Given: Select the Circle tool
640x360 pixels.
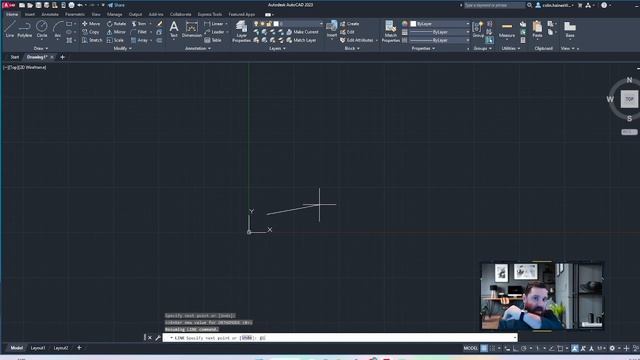Looking at the screenshot, I should (42, 29).
